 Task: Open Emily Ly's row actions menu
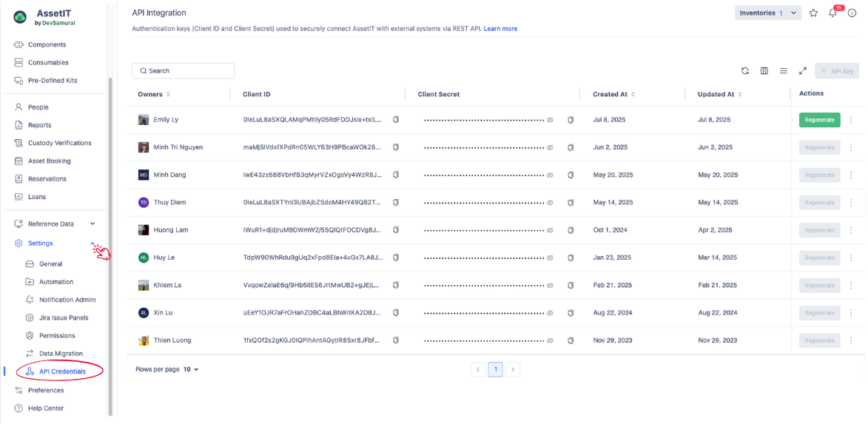coord(851,120)
